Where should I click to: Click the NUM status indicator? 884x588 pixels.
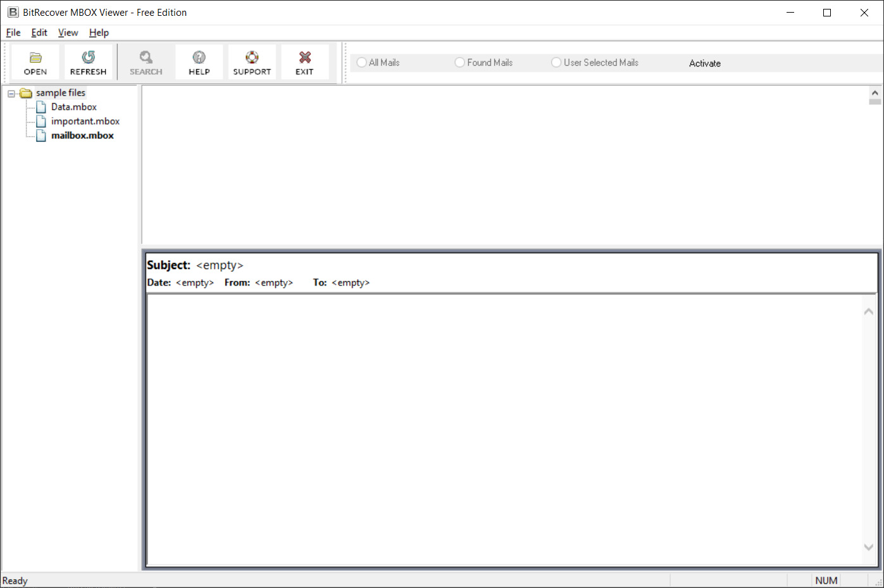pyautogui.click(x=826, y=580)
